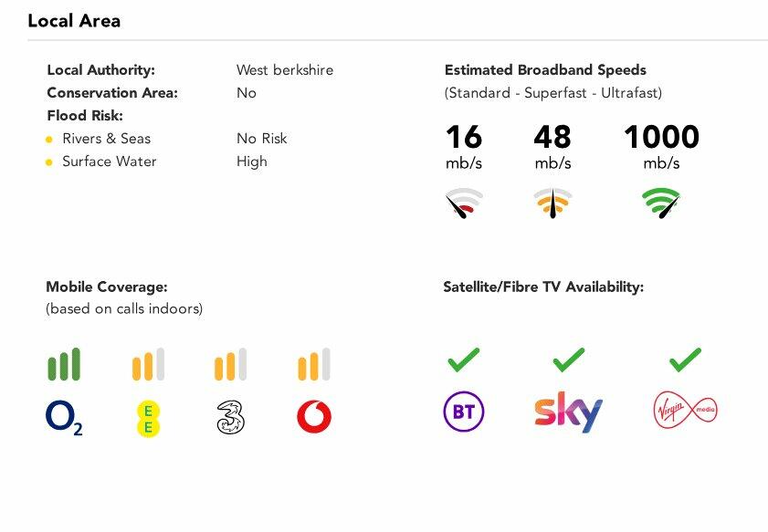The image size is (768, 532).
Task: Select the Sky TV logo
Action: (568, 412)
